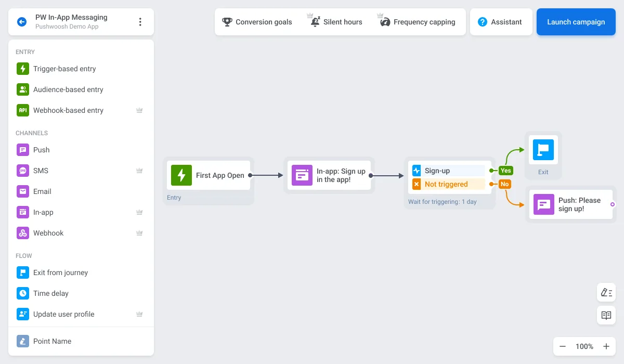Click the Time delay clock icon
Viewport: 624px width, 364px height.
pos(23,293)
